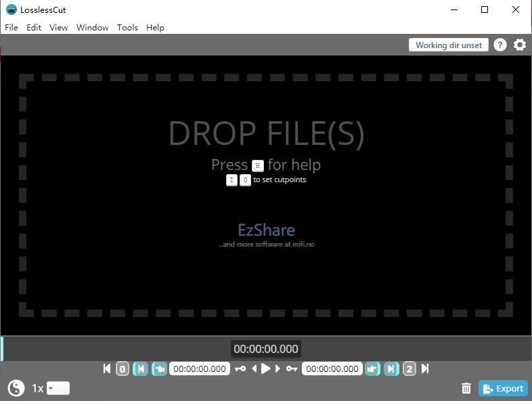
Task: Minimize the LosslessCut window
Action: tap(454, 9)
